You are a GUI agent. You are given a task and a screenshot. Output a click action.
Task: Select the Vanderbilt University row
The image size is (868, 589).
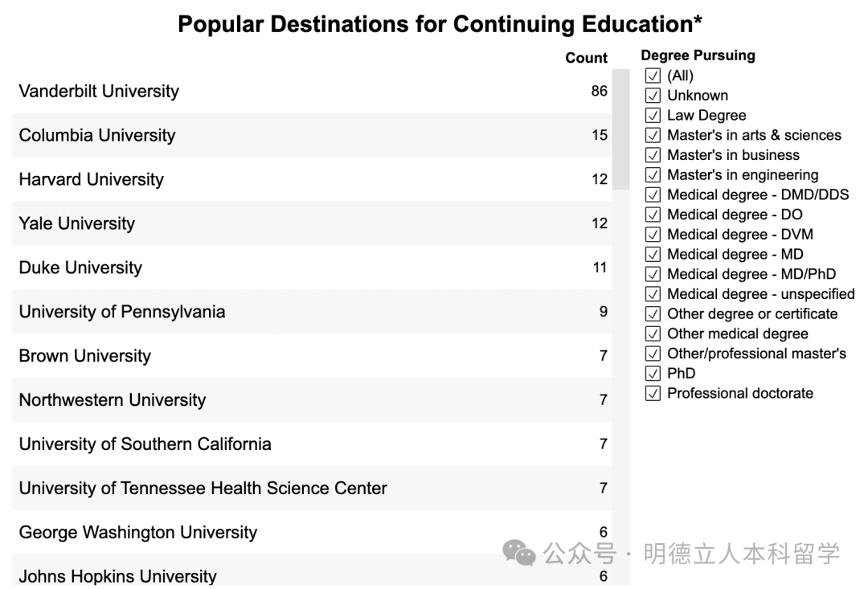pos(99,92)
